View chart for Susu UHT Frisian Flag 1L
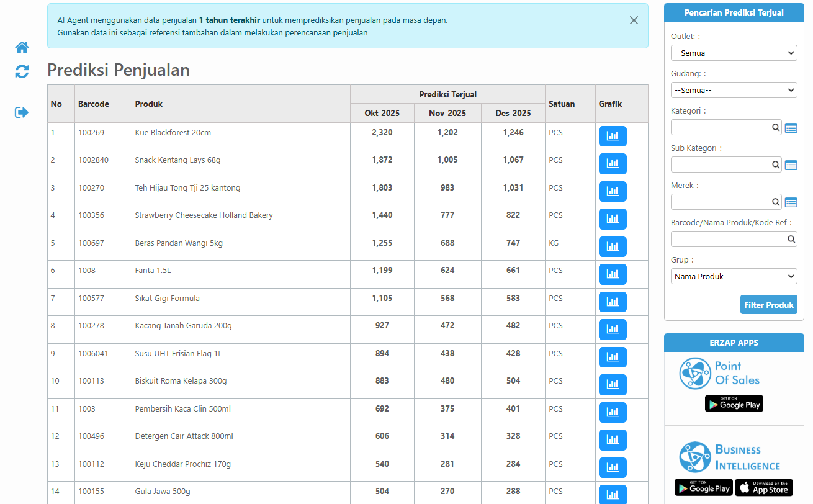813x504 pixels. point(612,357)
